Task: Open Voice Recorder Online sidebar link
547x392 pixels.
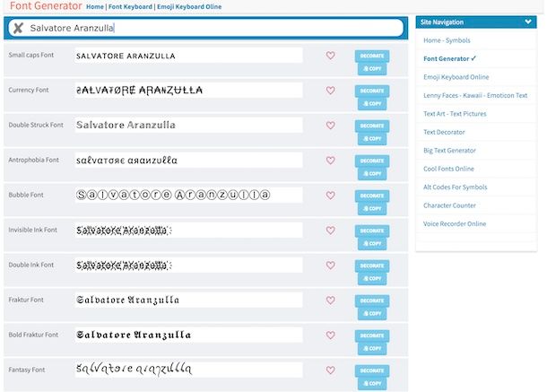Action: [455, 223]
